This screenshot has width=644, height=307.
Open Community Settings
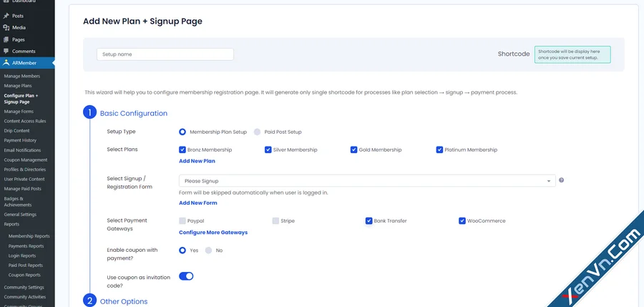coord(24,288)
